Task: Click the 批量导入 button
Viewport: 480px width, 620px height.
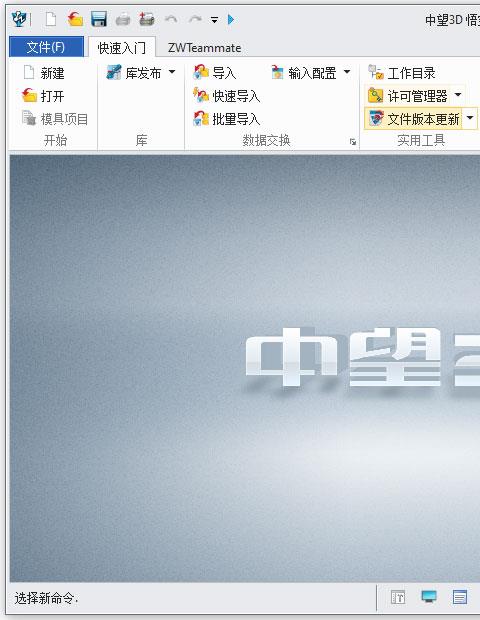Action: (227, 119)
